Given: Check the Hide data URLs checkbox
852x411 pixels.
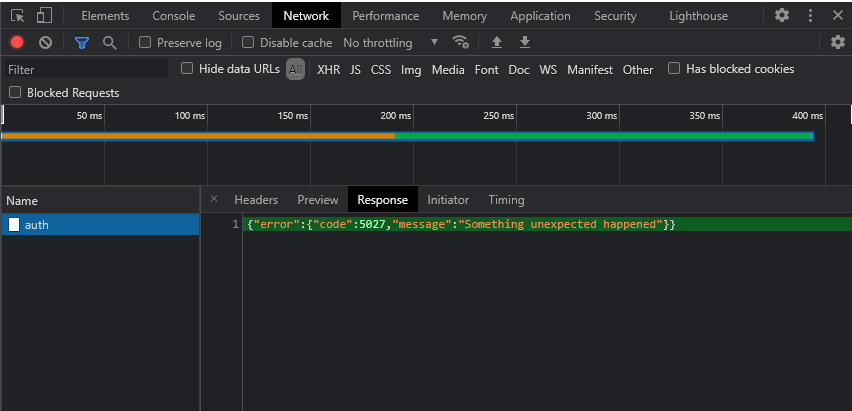Looking at the screenshot, I should 187,68.
